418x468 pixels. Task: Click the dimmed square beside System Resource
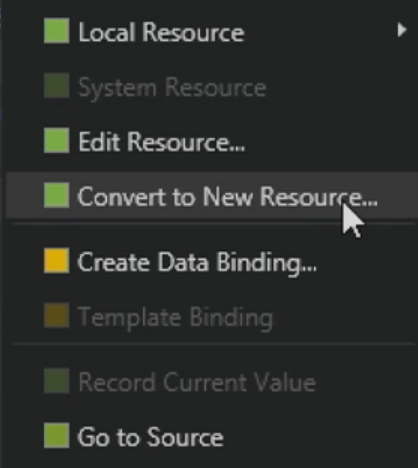(x=57, y=86)
